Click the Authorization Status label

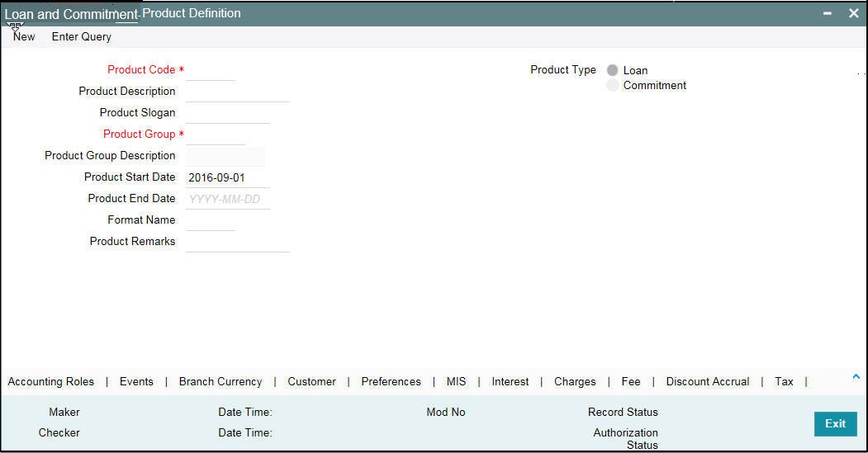(625, 439)
